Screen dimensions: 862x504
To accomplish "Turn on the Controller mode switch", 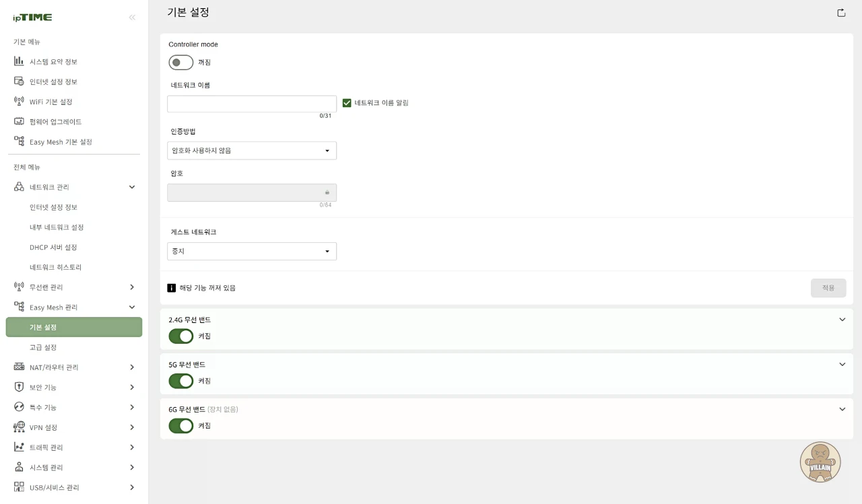I will (x=181, y=63).
